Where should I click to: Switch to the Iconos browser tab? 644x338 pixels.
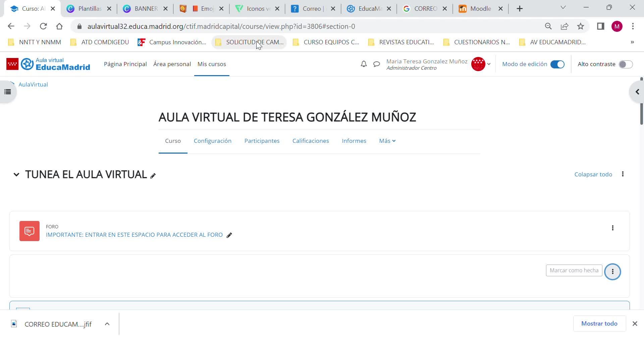258,9
